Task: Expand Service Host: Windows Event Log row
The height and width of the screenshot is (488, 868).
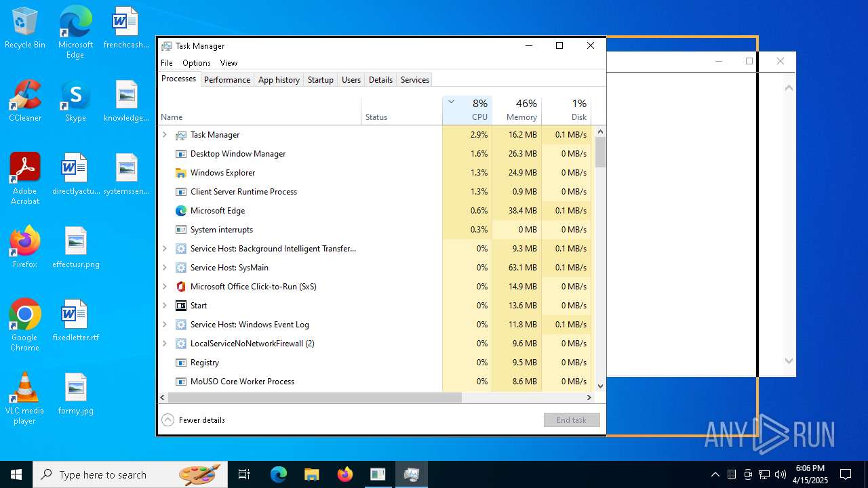Action: 164,325
